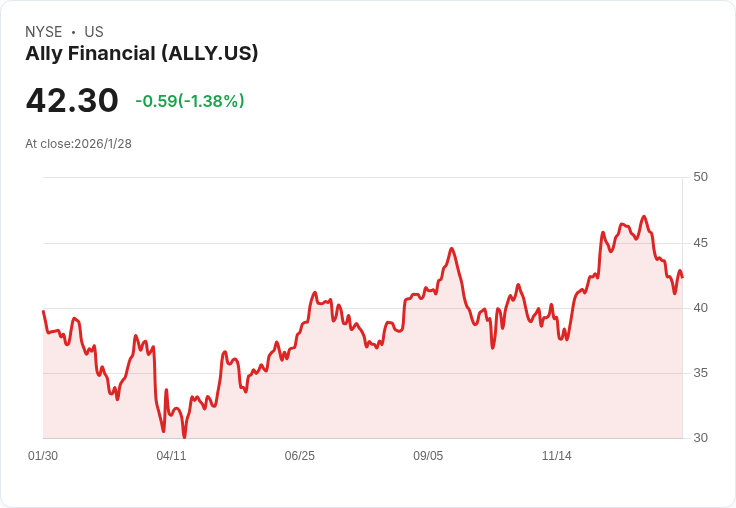736x508 pixels.
Task: Select the 42.30 current price
Action: pyautogui.click(x=72, y=100)
